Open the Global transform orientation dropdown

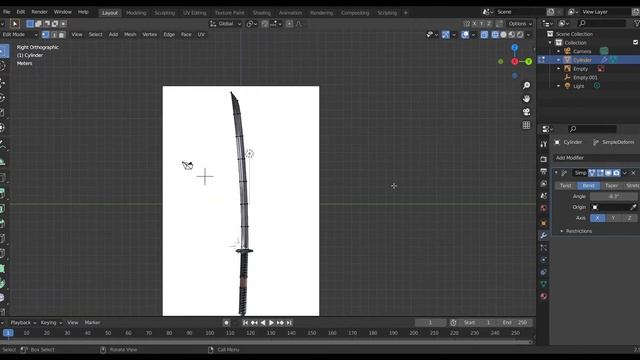226,24
